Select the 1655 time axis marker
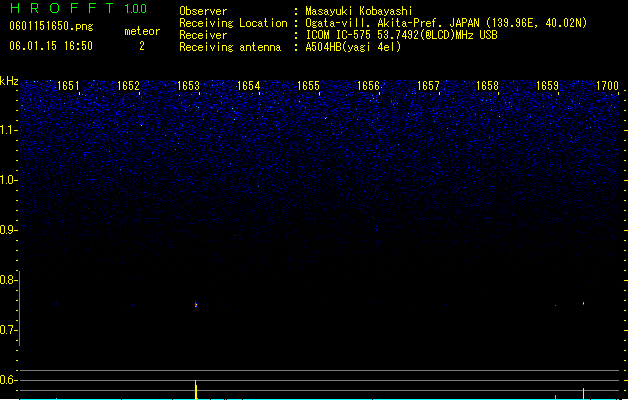629x400 pixels. tap(308, 86)
